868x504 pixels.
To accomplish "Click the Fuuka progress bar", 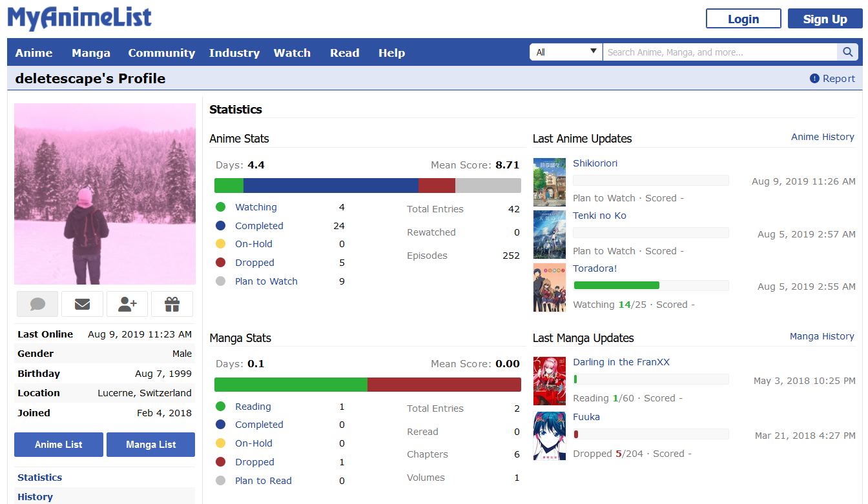I will [x=651, y=434].
